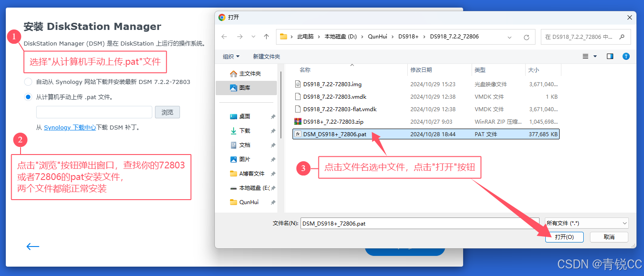
Task: Open recent locations dropdown chevron
Action: [x=253, y=37]
